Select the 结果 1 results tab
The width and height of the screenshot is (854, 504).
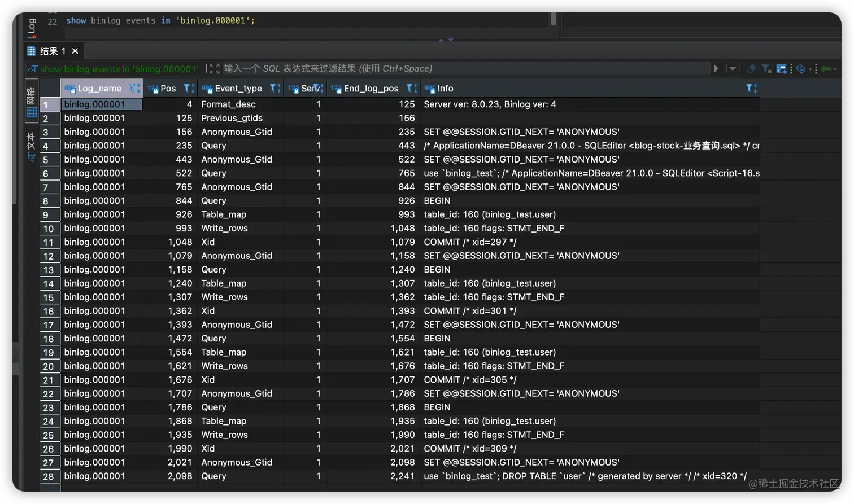53,50
